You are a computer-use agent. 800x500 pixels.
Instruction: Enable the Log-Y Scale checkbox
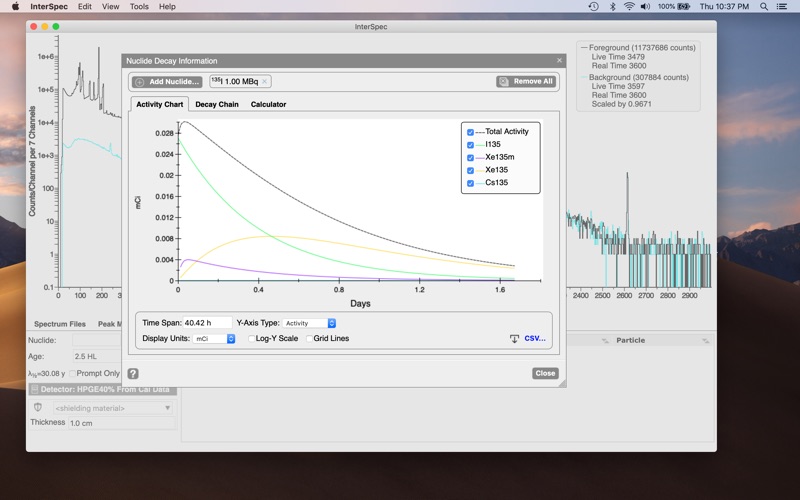[x=252, y=339]
